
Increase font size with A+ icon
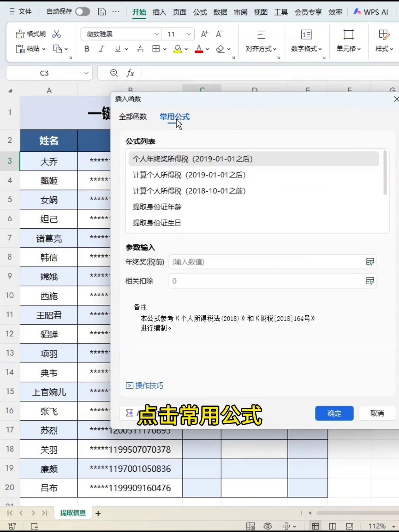point(204,34)
